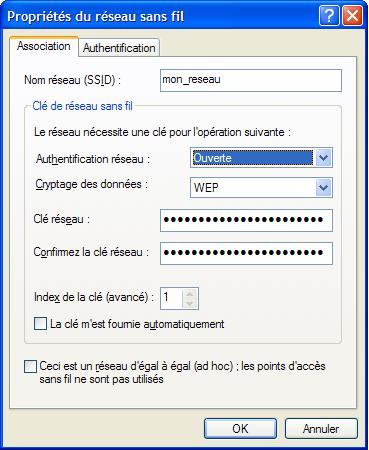This screenshot has height=450, width=369.
Task: Close the wireless properties dialog with X
Action: pyautogui.click(x=352, y=16)
